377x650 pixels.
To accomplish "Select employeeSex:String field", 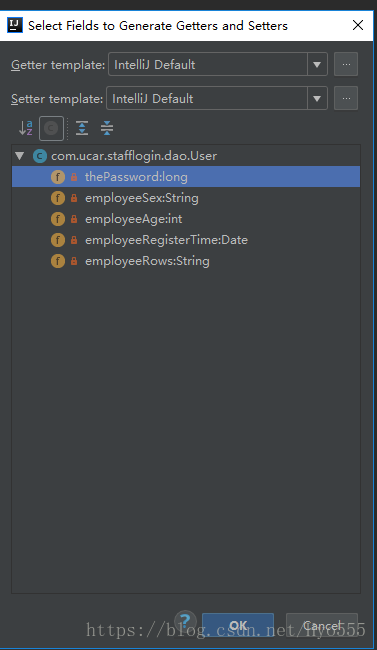I will (x=186, y=198).
